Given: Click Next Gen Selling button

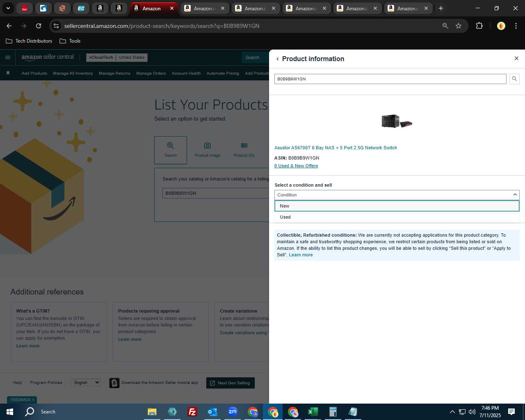Looking at the screenshot, I should coord(231,383).
